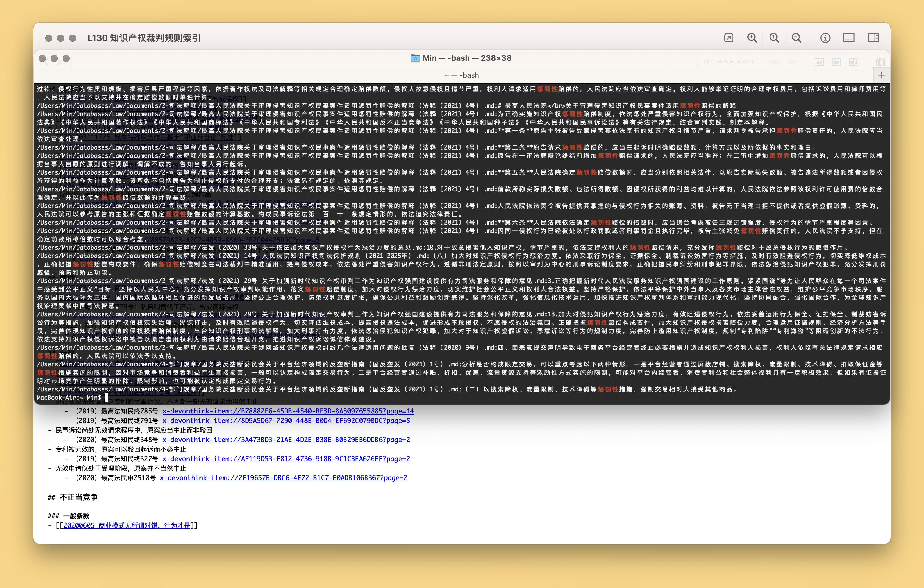Click the '### 一般条款' subheading
924x588 pixels.
68,516
